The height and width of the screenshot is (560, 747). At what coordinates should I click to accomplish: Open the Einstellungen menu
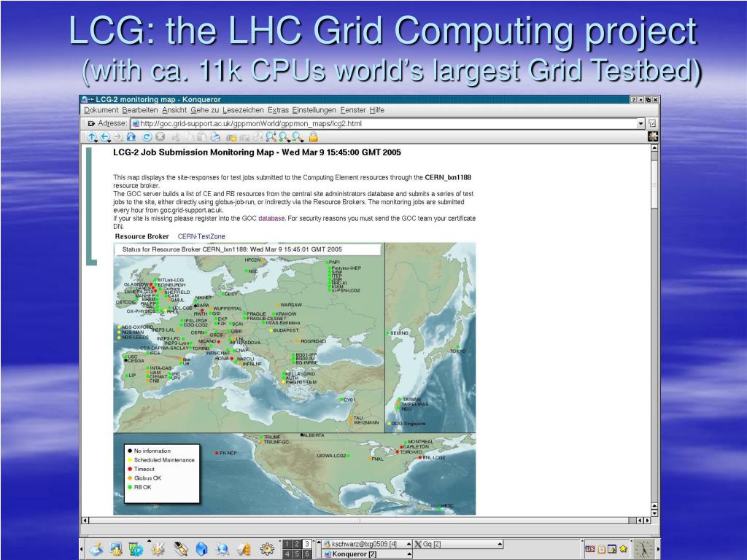[314, 110]
